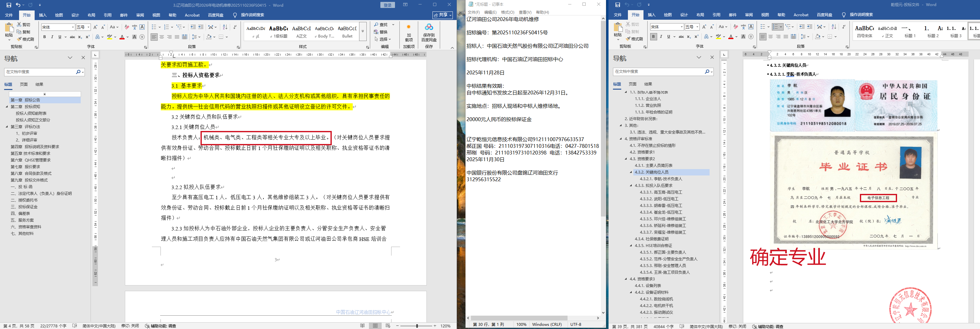Expand the styles gallery in left Word

point(363,31)
